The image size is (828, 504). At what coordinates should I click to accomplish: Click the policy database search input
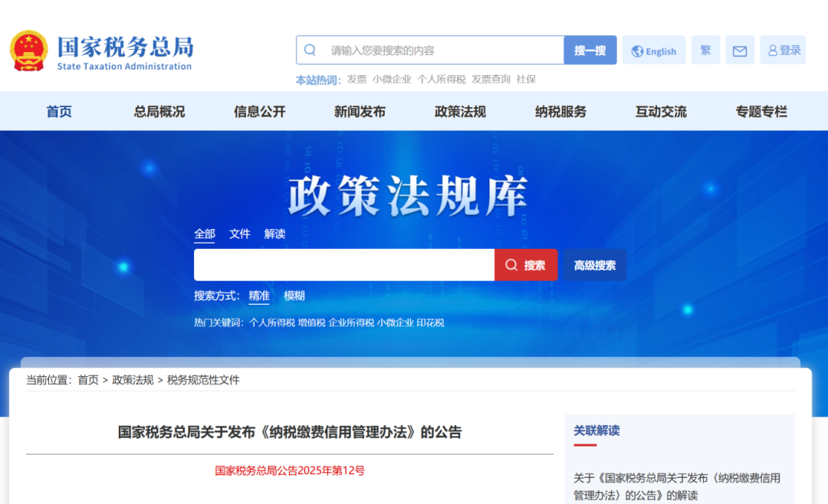click(x=344, y=265)
